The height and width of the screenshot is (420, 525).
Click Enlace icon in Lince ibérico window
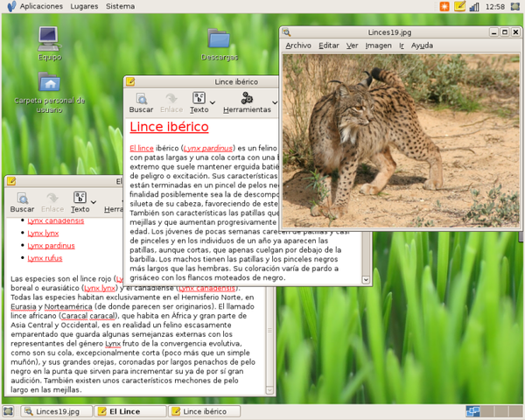[171, 103]
